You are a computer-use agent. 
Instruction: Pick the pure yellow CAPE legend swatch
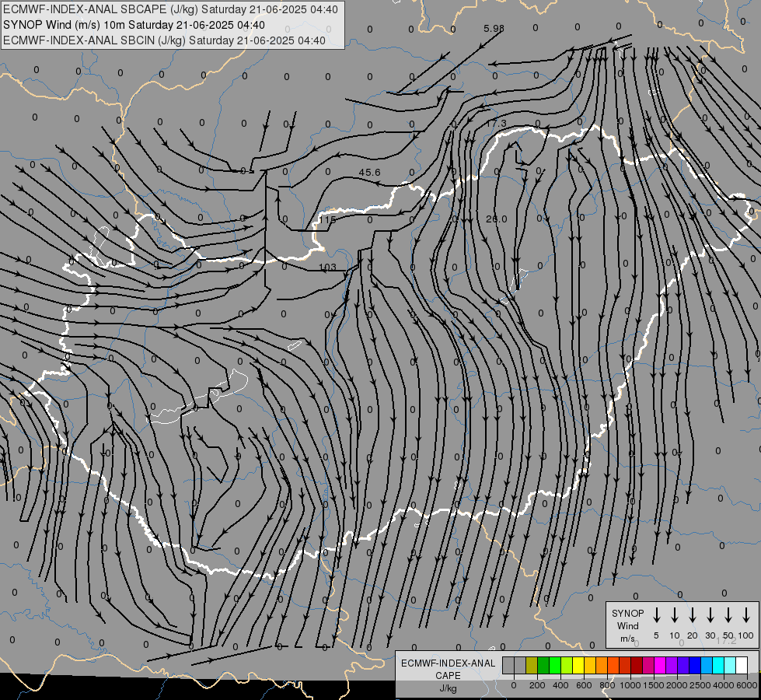(x=578, y=666)
